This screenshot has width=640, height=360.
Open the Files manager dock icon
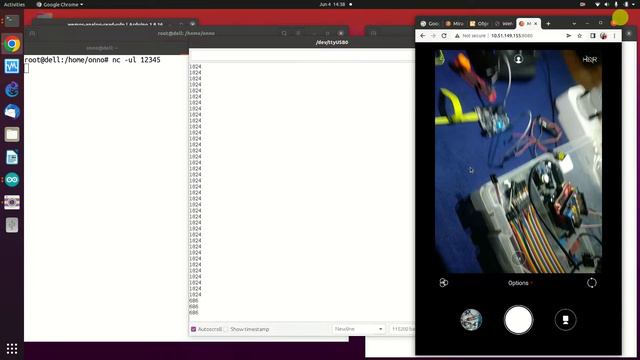(x=12, y=134)
